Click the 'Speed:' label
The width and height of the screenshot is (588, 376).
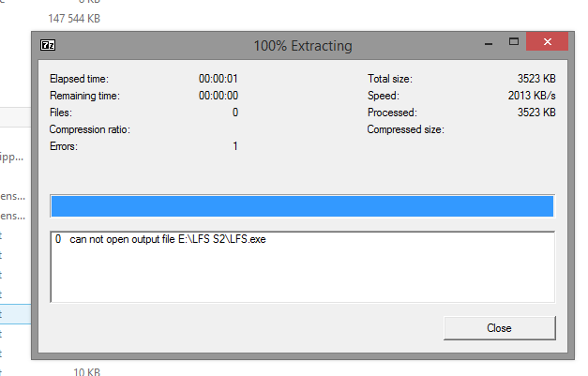pyautogui.click(x=384, y=96)
